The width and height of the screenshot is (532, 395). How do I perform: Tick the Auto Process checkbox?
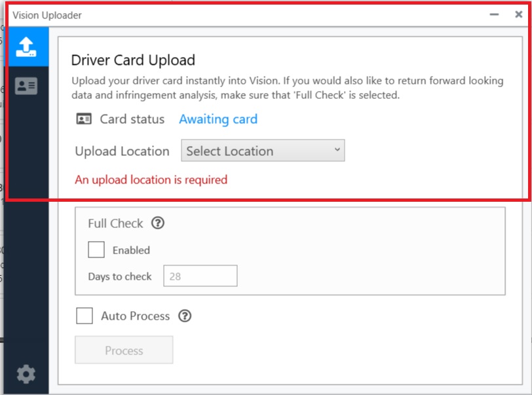click(85, 316)
